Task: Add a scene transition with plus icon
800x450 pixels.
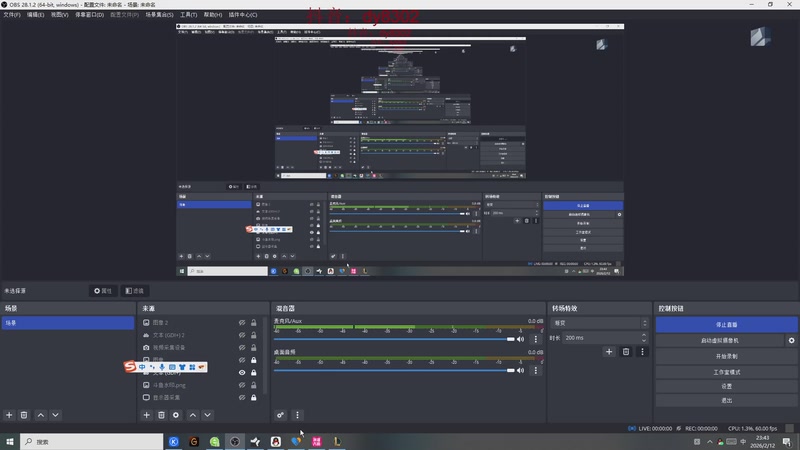Action: click(x=609, y=352)
